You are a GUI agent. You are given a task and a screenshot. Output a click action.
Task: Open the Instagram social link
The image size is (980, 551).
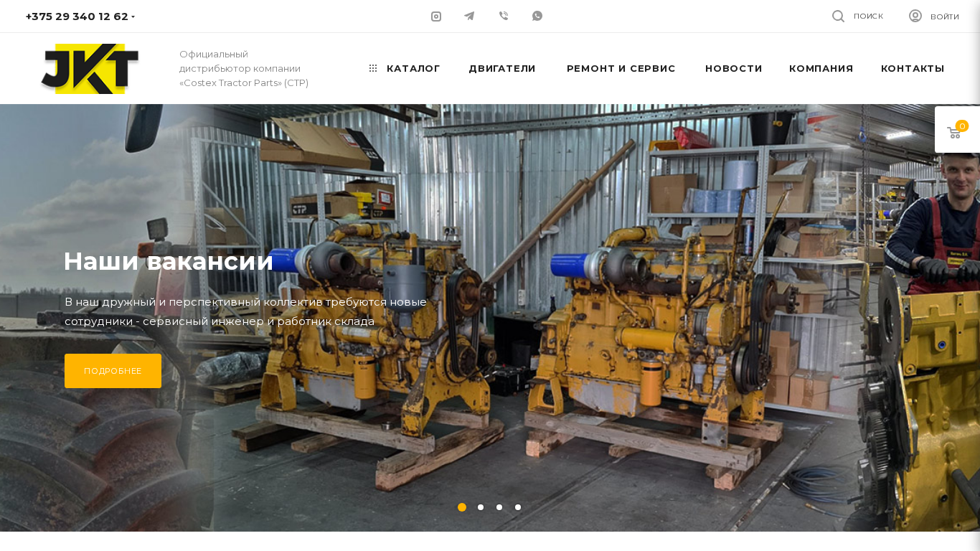[436, 17]
